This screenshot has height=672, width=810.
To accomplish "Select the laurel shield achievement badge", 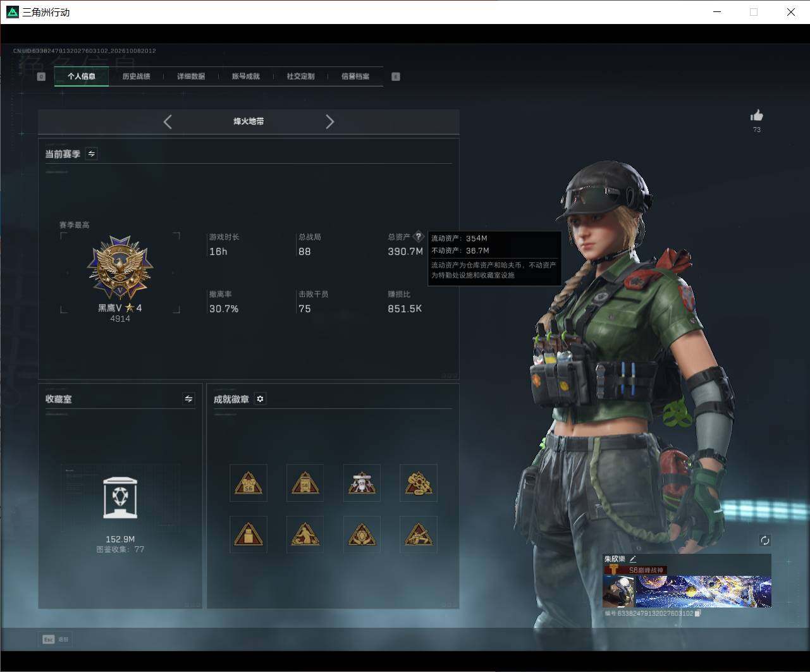I will tap(362, 535).
